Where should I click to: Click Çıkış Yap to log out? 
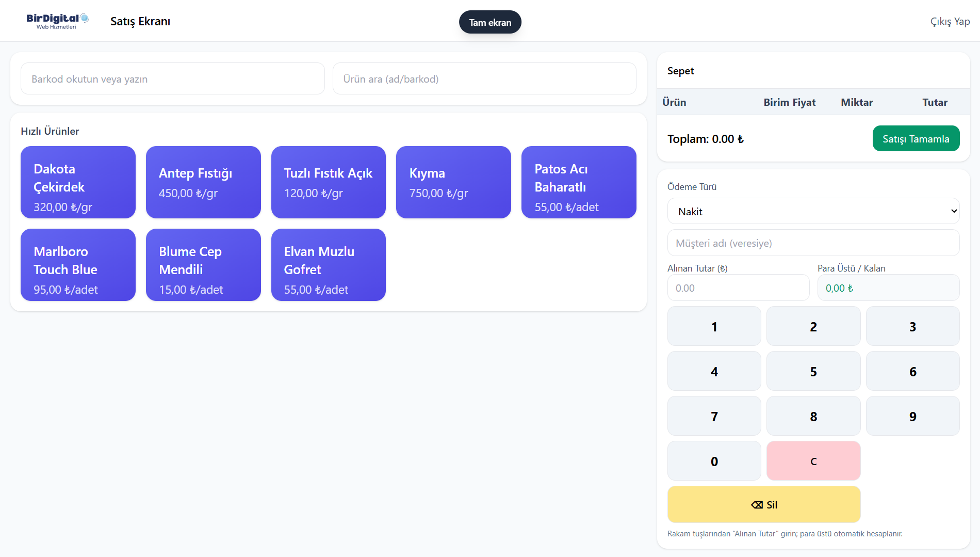point(950,21)
